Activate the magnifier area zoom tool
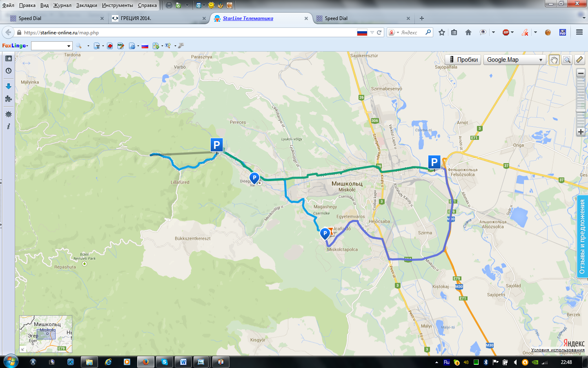The image size is (588, 368). (567, 60)
